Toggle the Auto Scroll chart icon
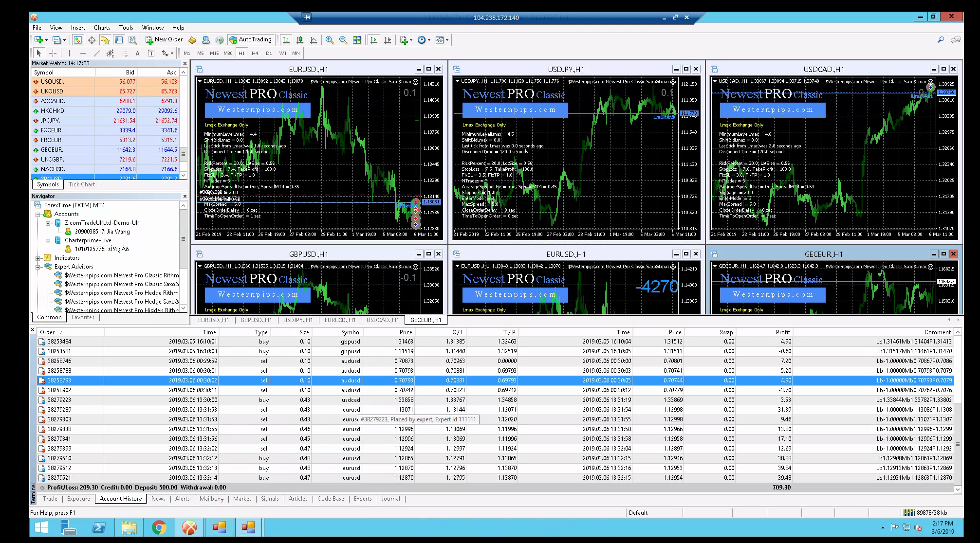Screen dimensions: 980x543 pos(374,40)
